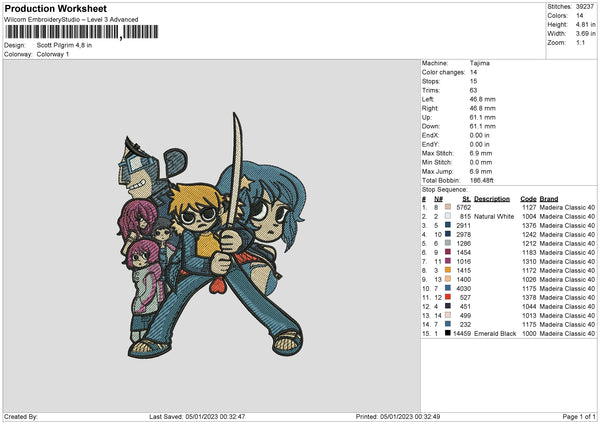600x424 pixels.
Task: Click the 'Natural White' description text
Action: (x=494, y=216)
